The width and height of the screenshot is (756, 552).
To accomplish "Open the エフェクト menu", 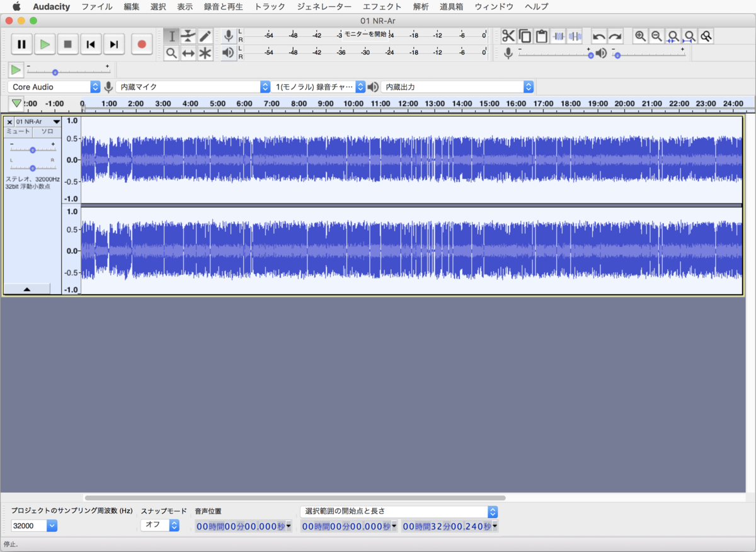I will pyautogui.click(x=382, y=7).
